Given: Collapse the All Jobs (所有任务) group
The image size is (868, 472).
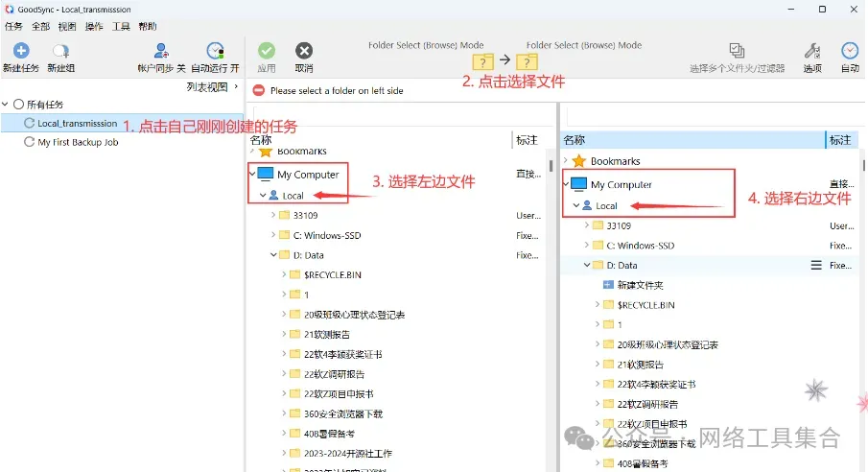Looking at the screenshot, I should point(5,105).
